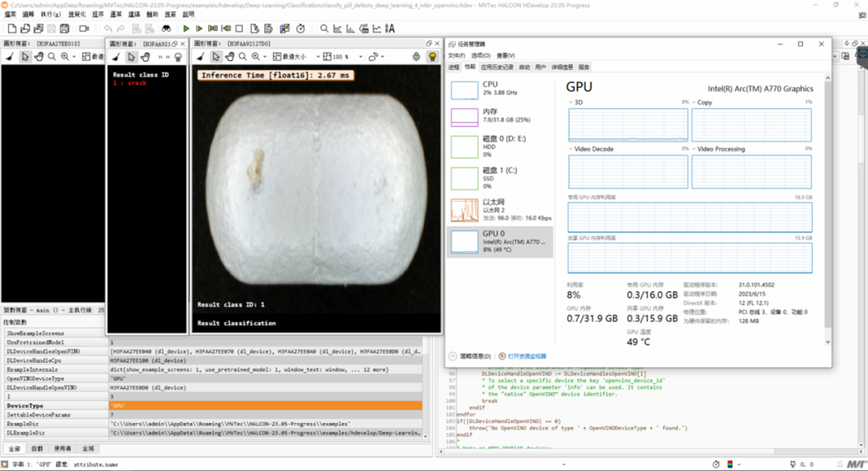Screen dimensions: 868x471
Task: Open the Video Processing engine dropdown
Action: click(x=694, y=149)
